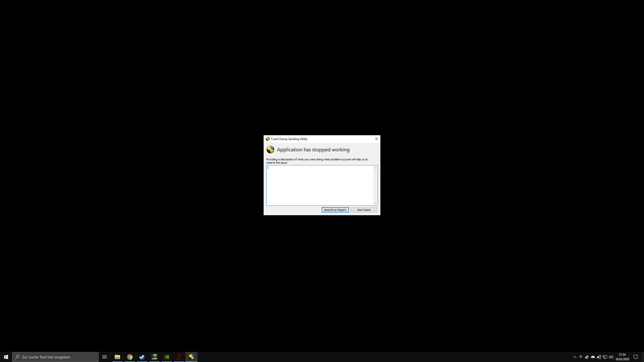Open the Windows Start menu
This screenshot has height=362, width=644.
(x=6, y=357)
